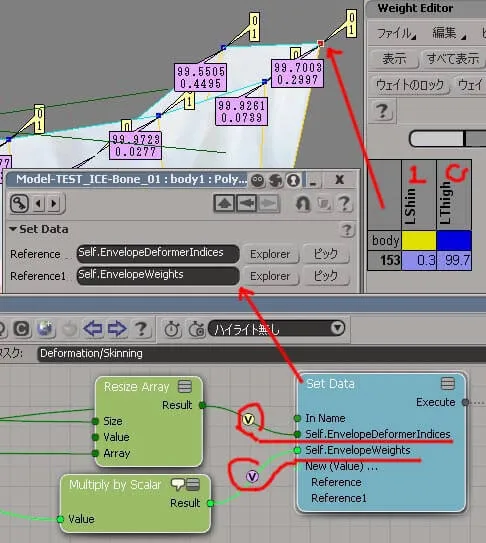Click the blue forward arrow in ICE toolbar

tap(117, 328)
